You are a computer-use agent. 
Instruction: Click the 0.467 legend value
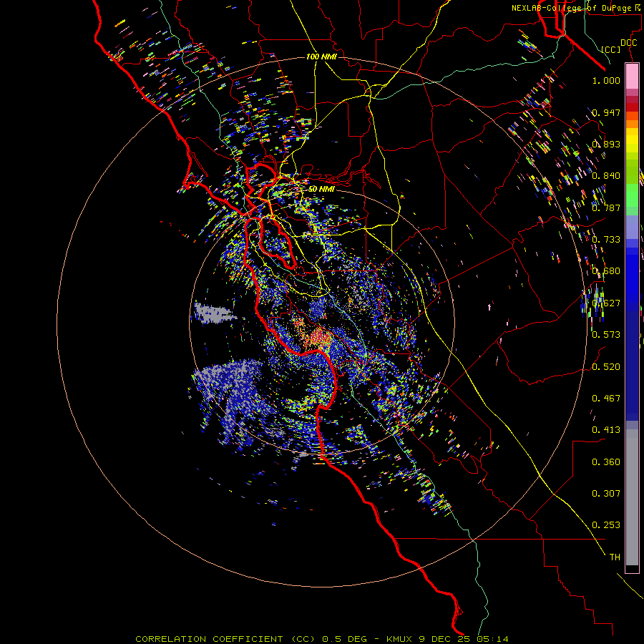(x=606, y=399)
